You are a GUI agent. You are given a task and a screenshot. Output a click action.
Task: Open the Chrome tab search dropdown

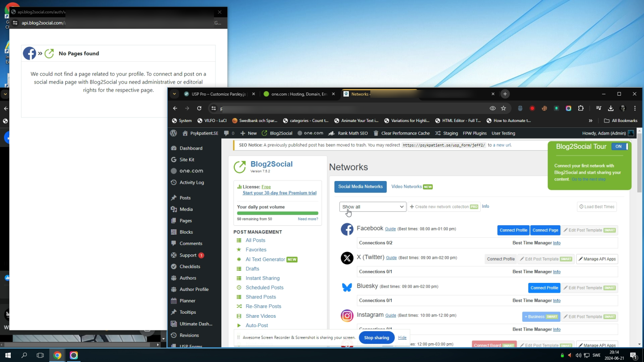175,94
